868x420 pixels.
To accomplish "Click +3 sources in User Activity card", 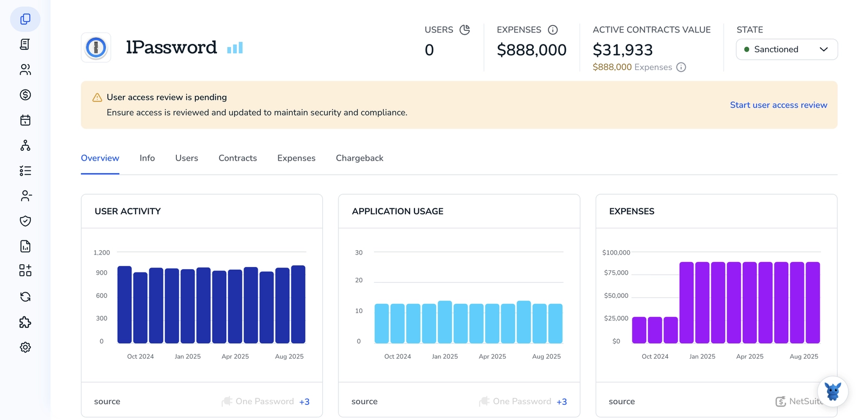I will tap(304, 402).
